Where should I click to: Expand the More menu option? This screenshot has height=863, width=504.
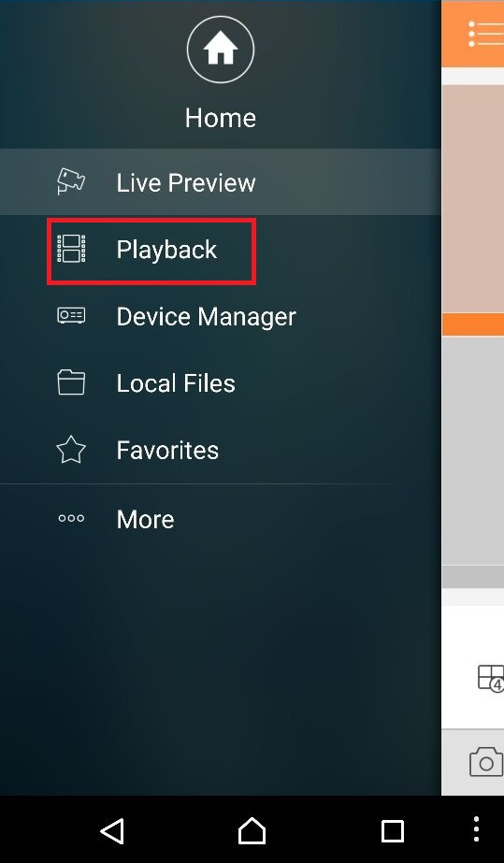(x=220, y=519)
